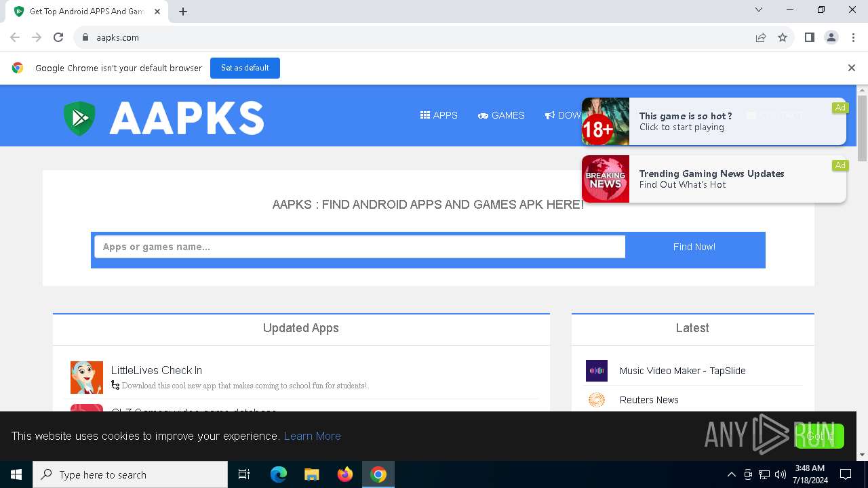This screenshot has width=868, height=488.
Task: Open the network tray icon
Action: coord(764,474)
